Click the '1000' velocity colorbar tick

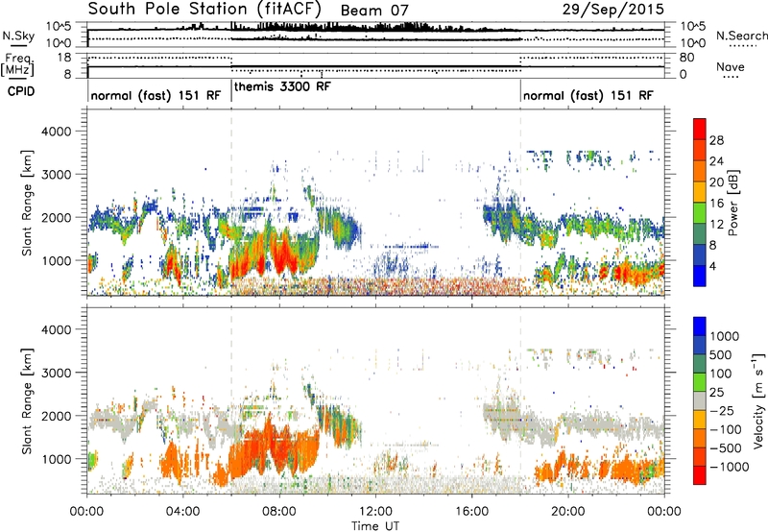pos(725,336)
